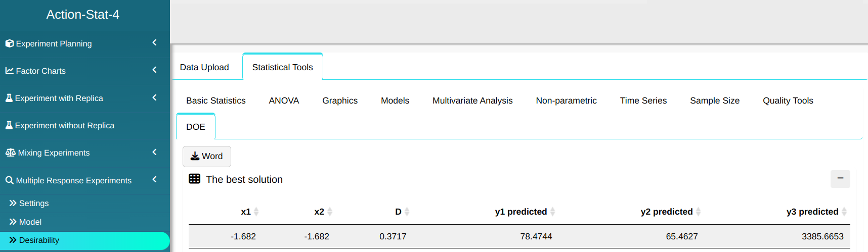Switch to the Data Upload tab
This screenshot has height=252, width=868.
click(x=204, y=67)
